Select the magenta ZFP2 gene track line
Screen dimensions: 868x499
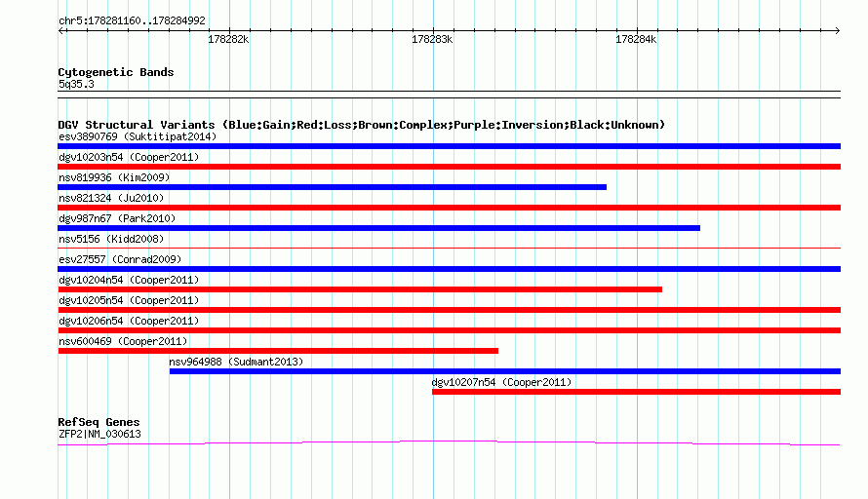(x=449, y=442)
